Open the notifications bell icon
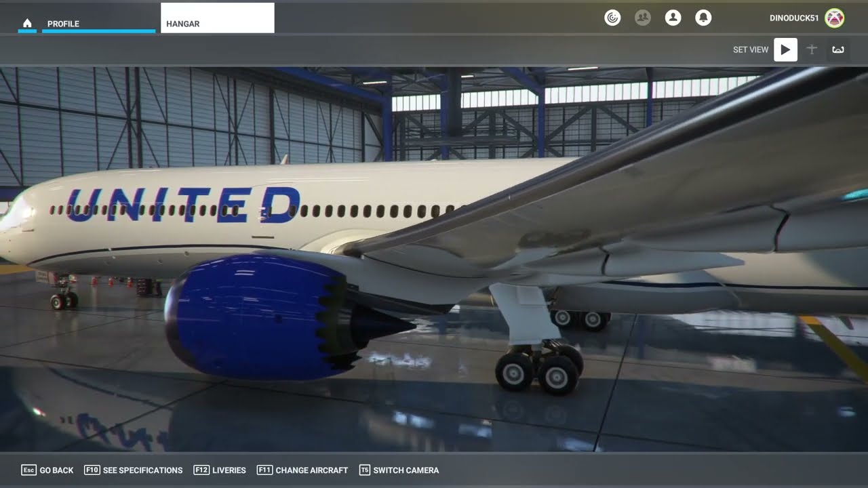Image resolution: width=868 pixels, height=488 pixels. click(x=703, y=18)
